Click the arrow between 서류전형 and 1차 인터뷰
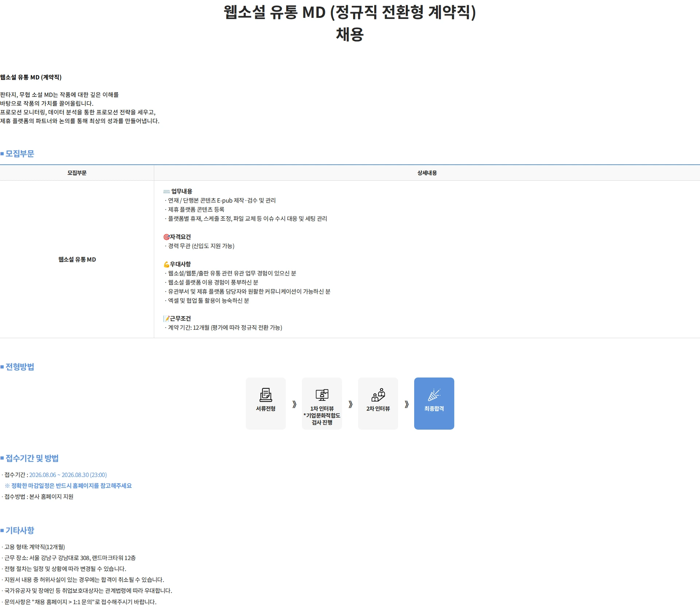This screenshot has height=614, width=700. coord(294,404)
